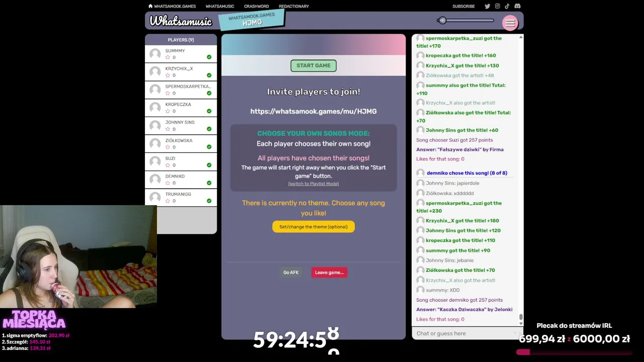Click DEMNIKO's player avatar
Viewport: 644px width, 362px height.
(155, 179)
